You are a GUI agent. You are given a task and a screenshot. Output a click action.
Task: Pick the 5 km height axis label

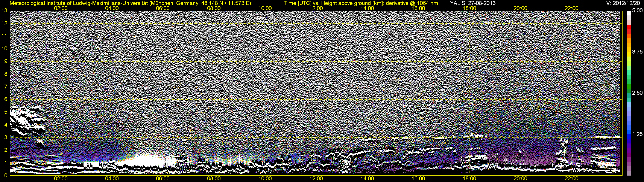[x=6, y=112]
